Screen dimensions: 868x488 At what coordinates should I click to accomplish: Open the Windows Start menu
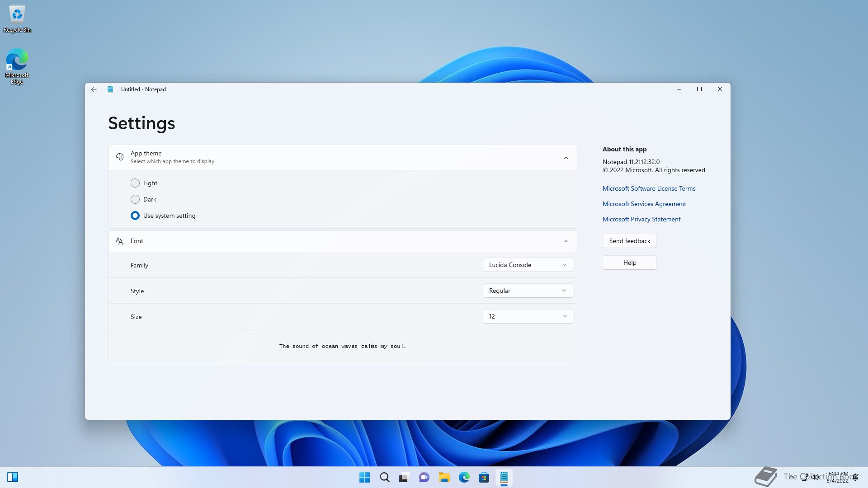(x=364, y=477)
